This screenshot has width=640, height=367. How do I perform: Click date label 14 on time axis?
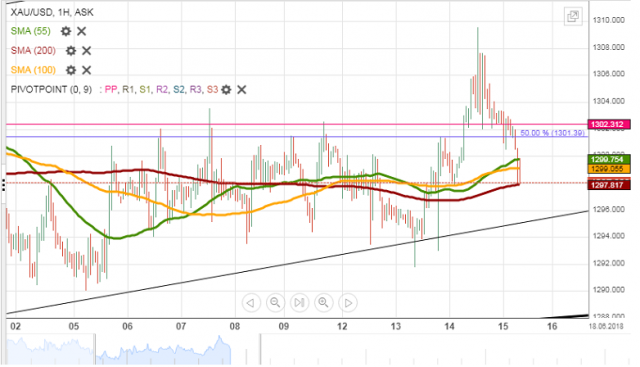(x=449, y=327)
